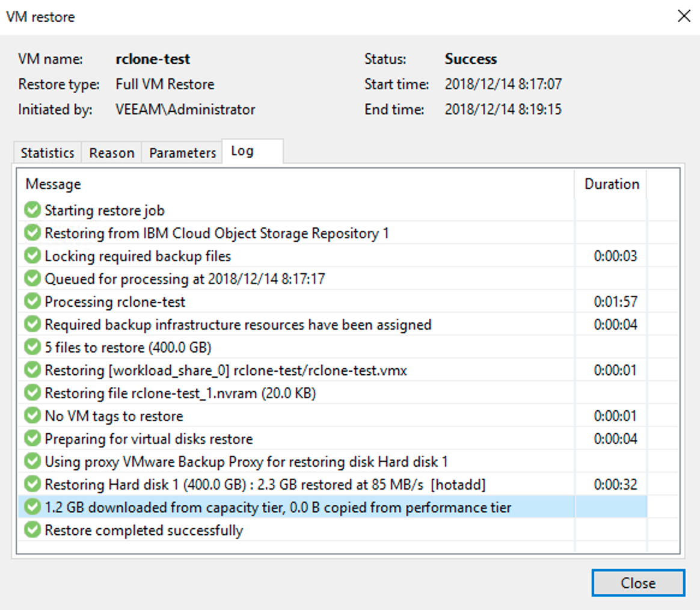Click success icon for No VM tags to restore
700x610 pixels.
coord(32,415)
